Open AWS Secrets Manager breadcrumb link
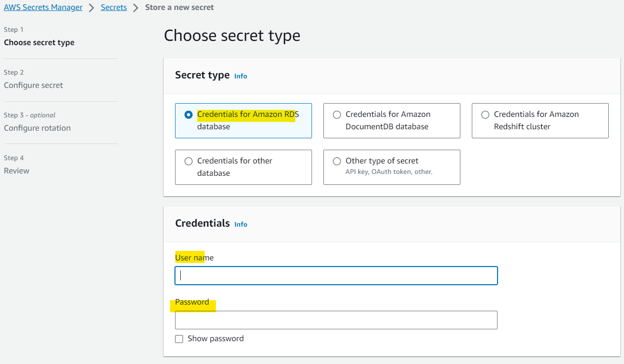Image resolution: width=624 pixels, height=364 pixels. tap(43, 8)
